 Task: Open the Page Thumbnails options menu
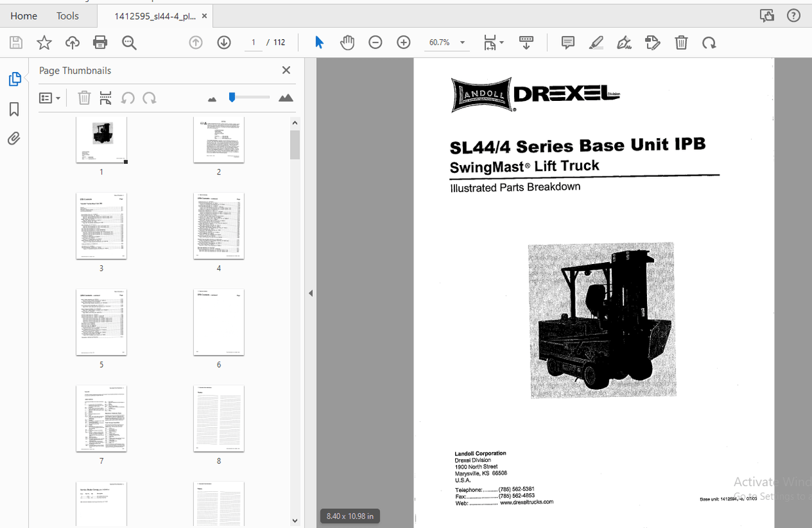point(50,97)
